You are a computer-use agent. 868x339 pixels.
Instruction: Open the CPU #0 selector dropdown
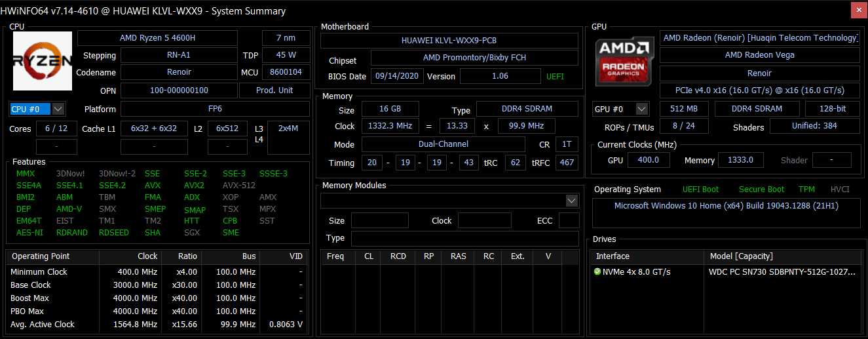click(x=58, y=109)
